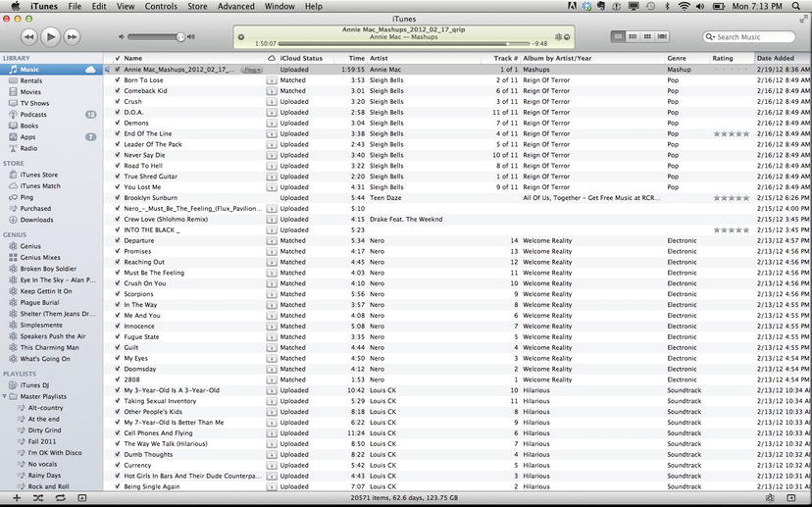The height and width of the screenshot is (507, 812).
Task: Uncheck the Promises song checkbox
Action: [117, 251]
